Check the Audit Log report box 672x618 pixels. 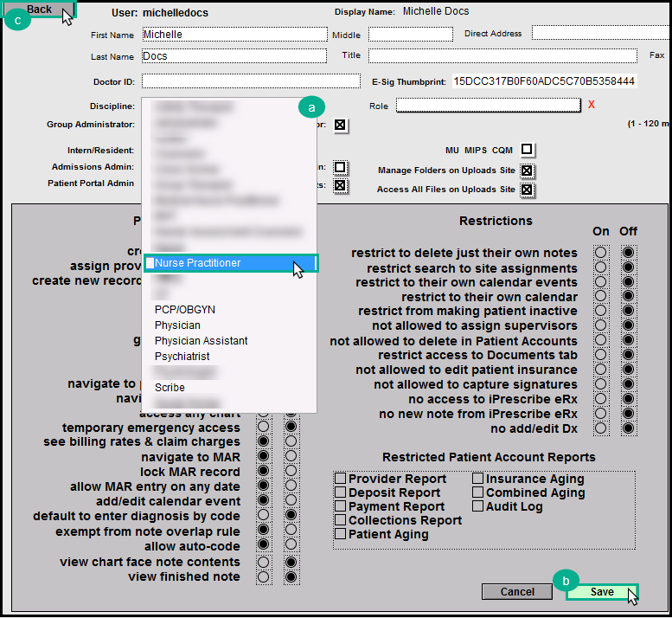coord(478,506)
